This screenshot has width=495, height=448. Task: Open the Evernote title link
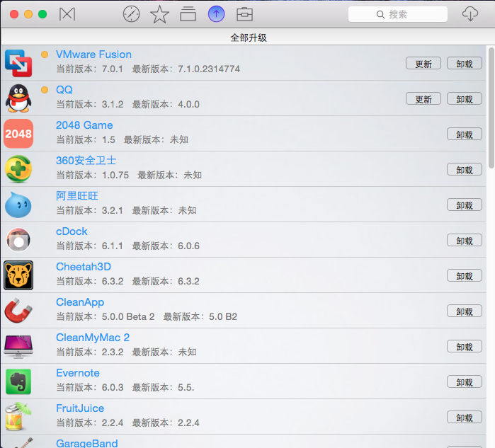click(x=78, y=373)
